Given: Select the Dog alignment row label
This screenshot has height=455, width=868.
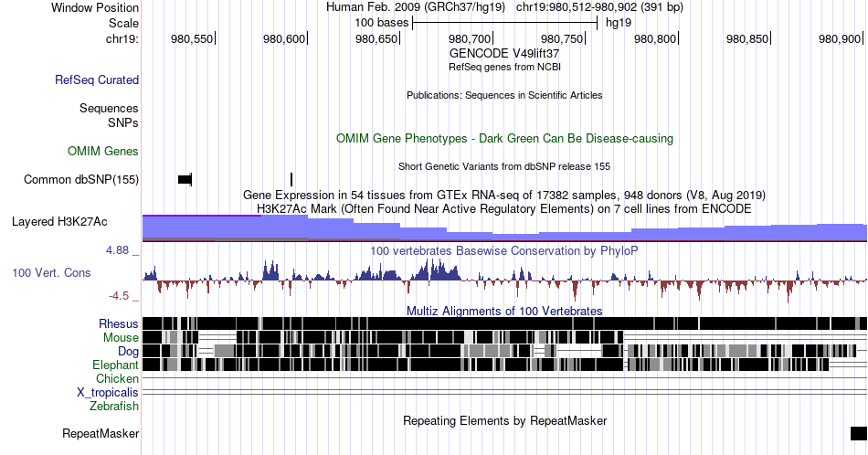Looking at the screenshot, I should 128,352.
